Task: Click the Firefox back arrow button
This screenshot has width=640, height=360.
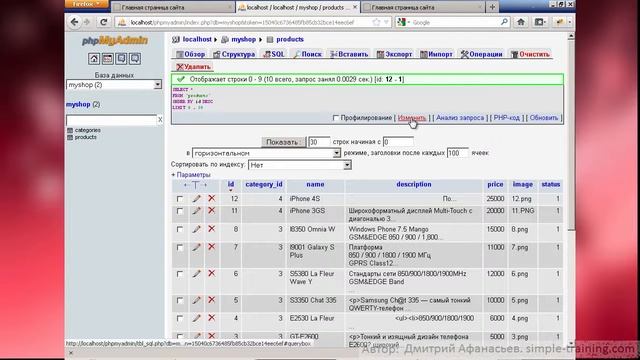Action: pos(74,22)
